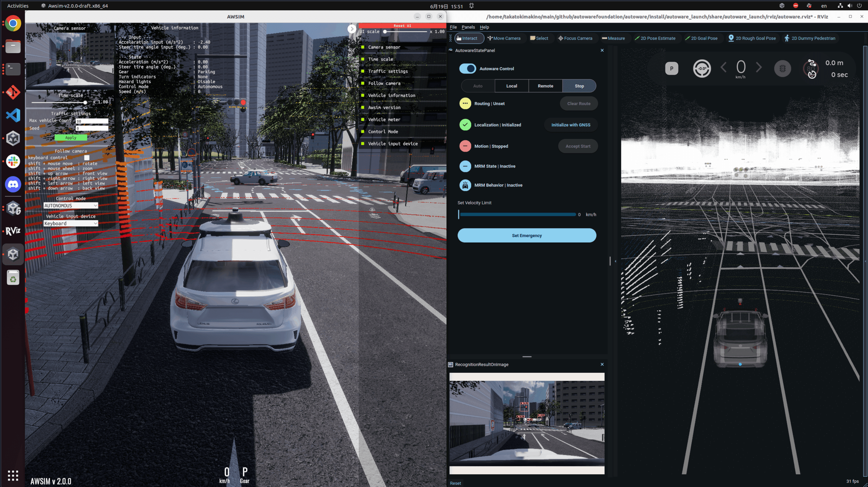Open the Panels menu in RViz
Image resolution: width=868 pixels, height=487 pixels.
coord(468,27)
